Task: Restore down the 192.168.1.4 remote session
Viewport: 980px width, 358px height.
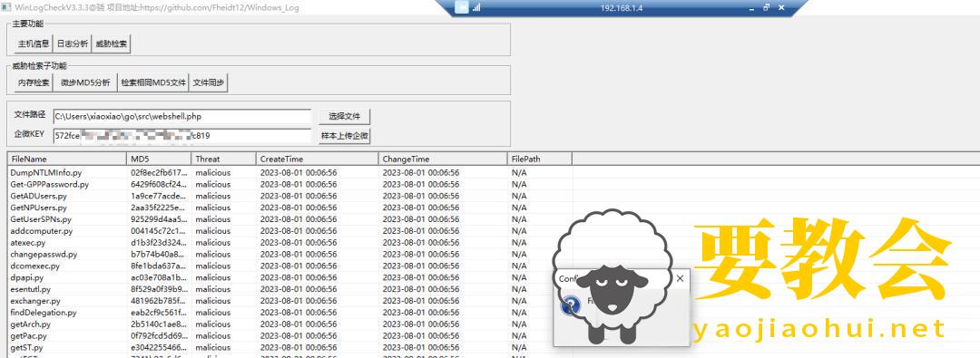Action: pyautogui.click(x=766, y=8)
